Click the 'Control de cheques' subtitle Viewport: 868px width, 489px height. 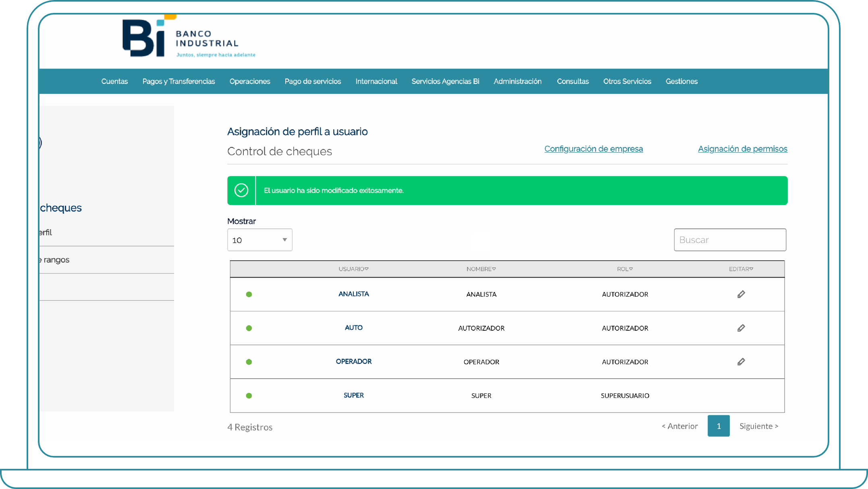point(280,151)
